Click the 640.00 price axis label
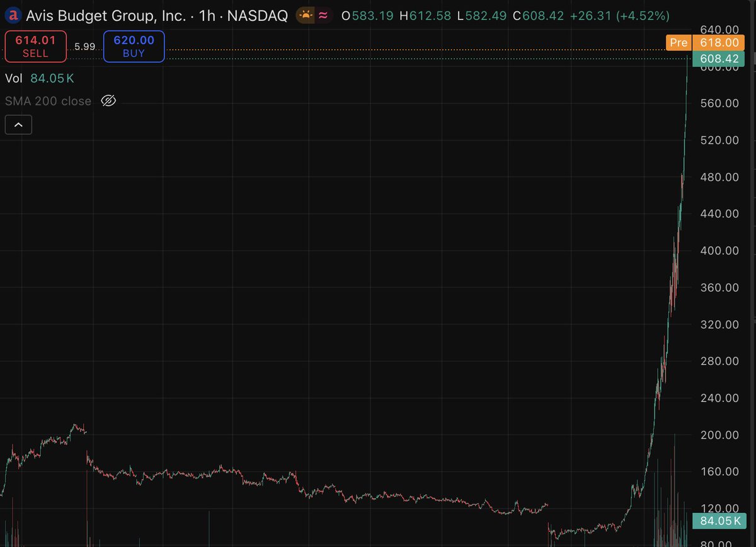 coord(719,29)
